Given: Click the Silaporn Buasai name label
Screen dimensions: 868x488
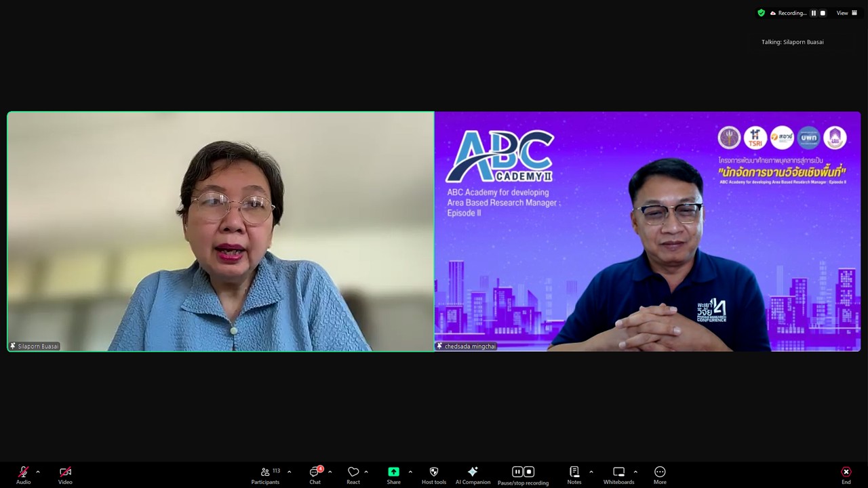Looking at the screenshot, I should point(35,346).
